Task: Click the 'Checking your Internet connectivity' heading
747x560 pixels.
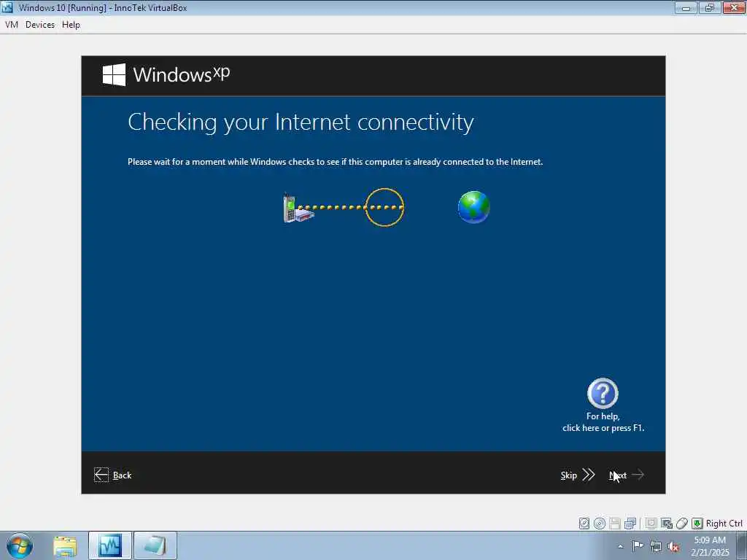Action: click(301, 122)
